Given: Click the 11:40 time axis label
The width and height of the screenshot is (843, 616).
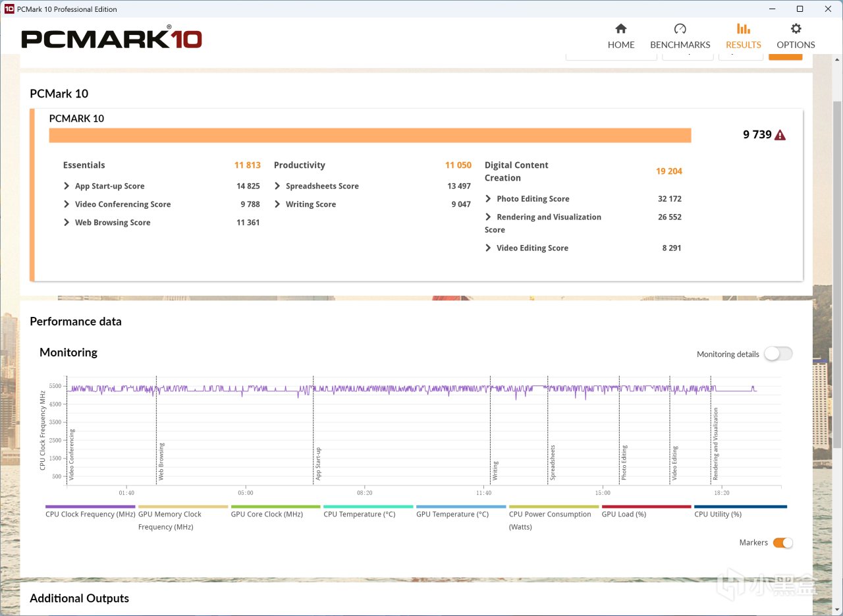Looking at the screenshot, I should [x=483, y=493].
